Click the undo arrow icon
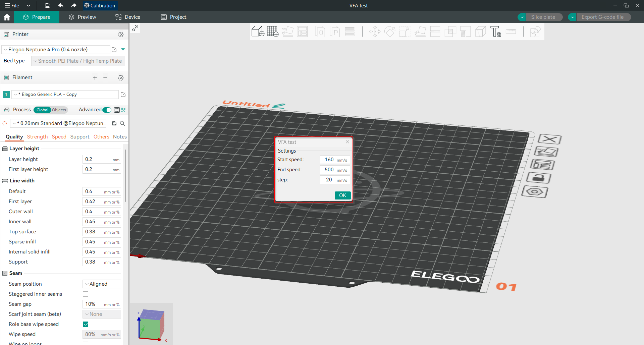 tap(61, 5)
